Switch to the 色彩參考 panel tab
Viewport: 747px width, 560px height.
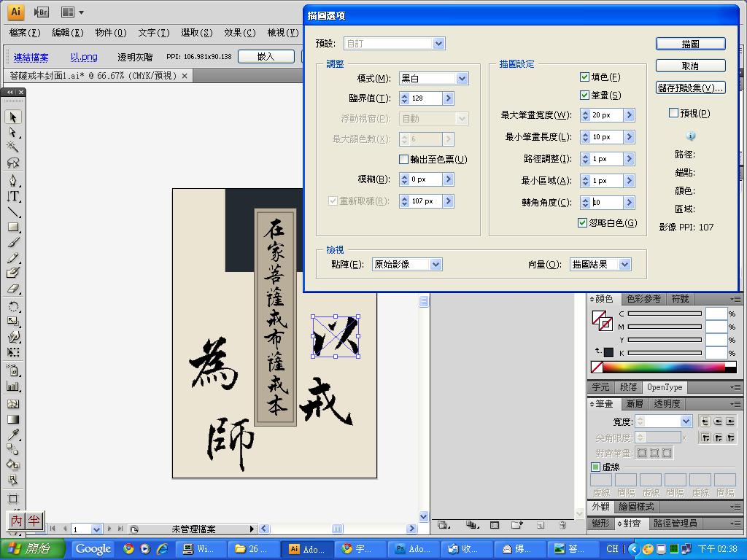(643, 299)
